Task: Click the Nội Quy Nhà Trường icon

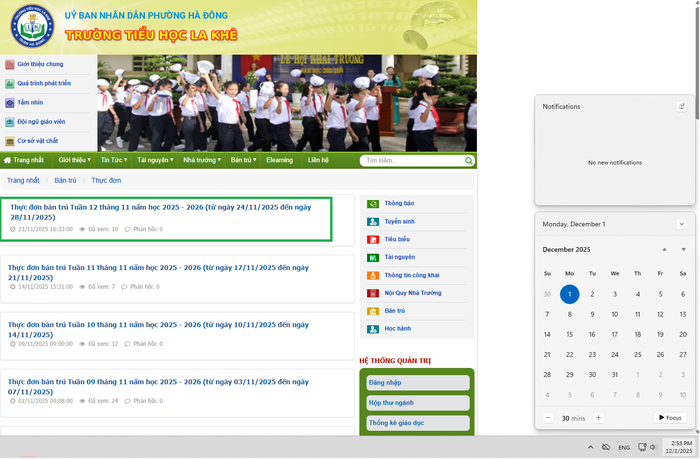Action: 373,293
